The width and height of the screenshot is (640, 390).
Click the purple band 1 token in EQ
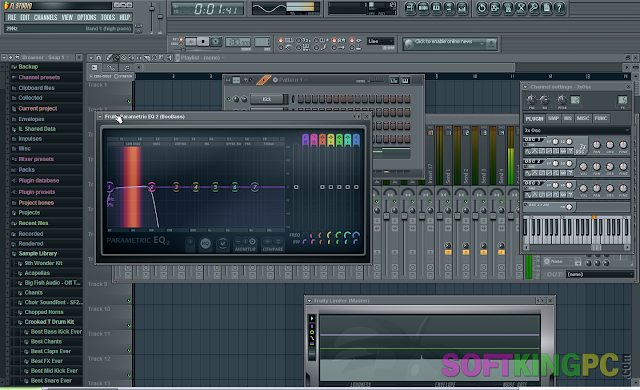click(305, 140)
